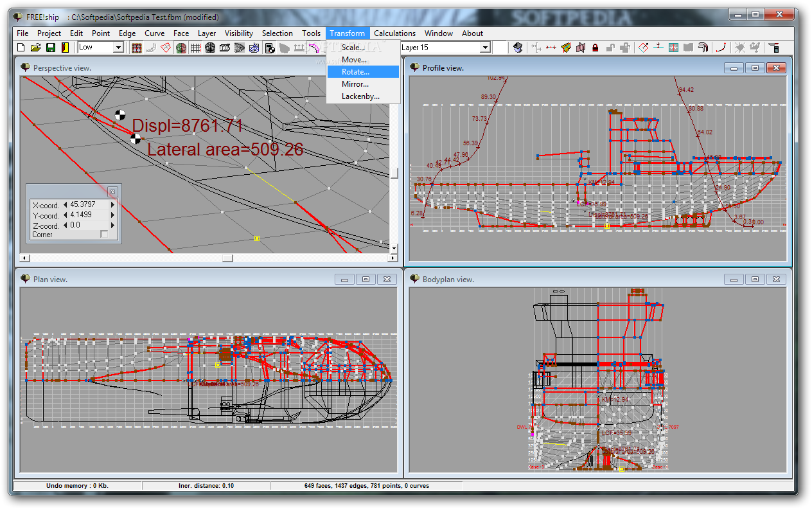812x509 pixels.
Task: Save the project with the green floppy icon
Action: tap(50, 48)
